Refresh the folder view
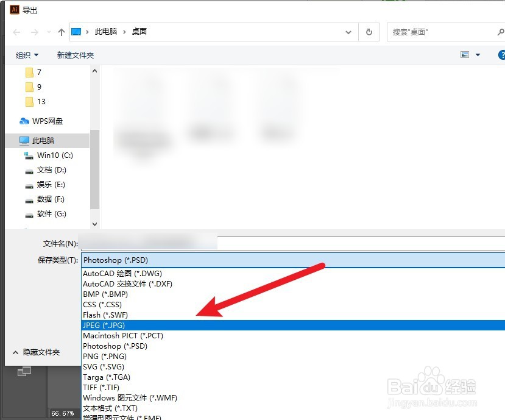Image resolution: width=505 pixels, height=420 pixels. coord(369,32)
